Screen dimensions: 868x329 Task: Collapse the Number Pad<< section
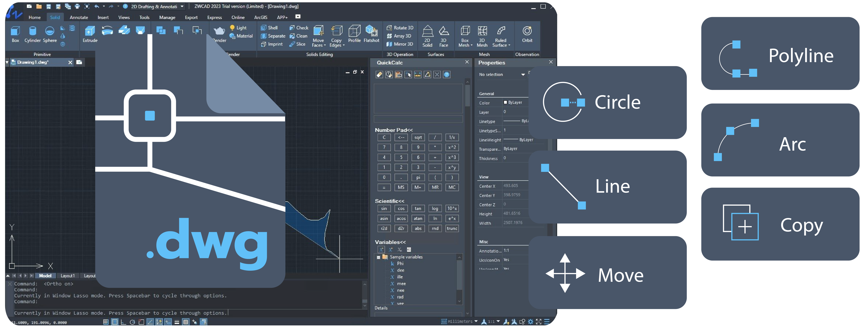394,130
